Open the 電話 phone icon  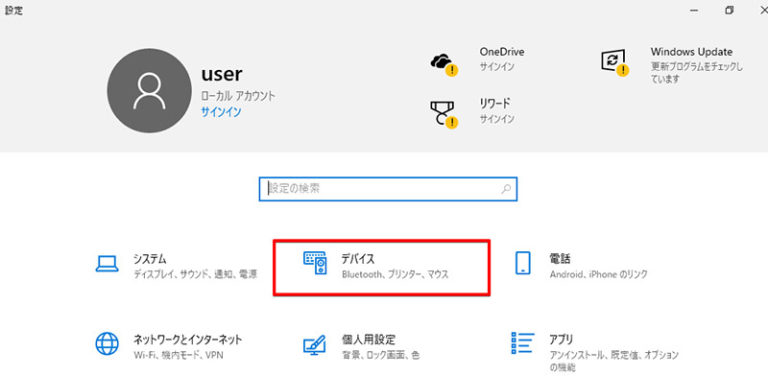click(x=523, y=263)
